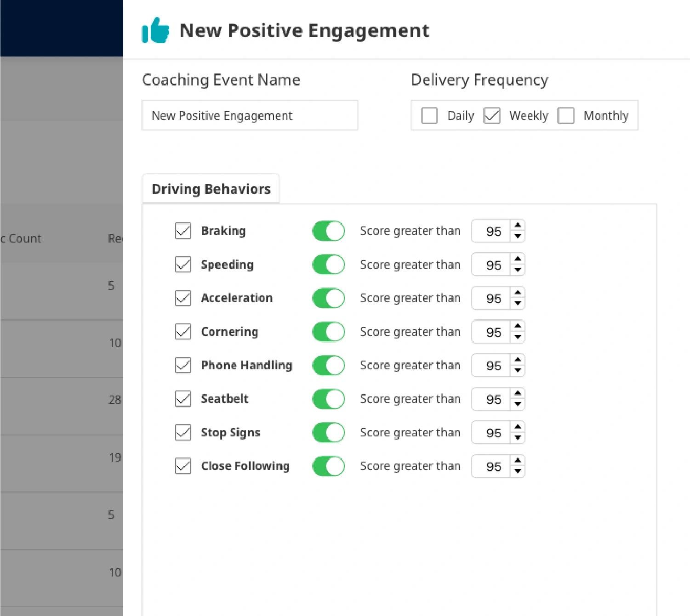Screen dimensions: 690x616
Task: Switch off the Phone Handling toggle
Action: tap(328, 365)
